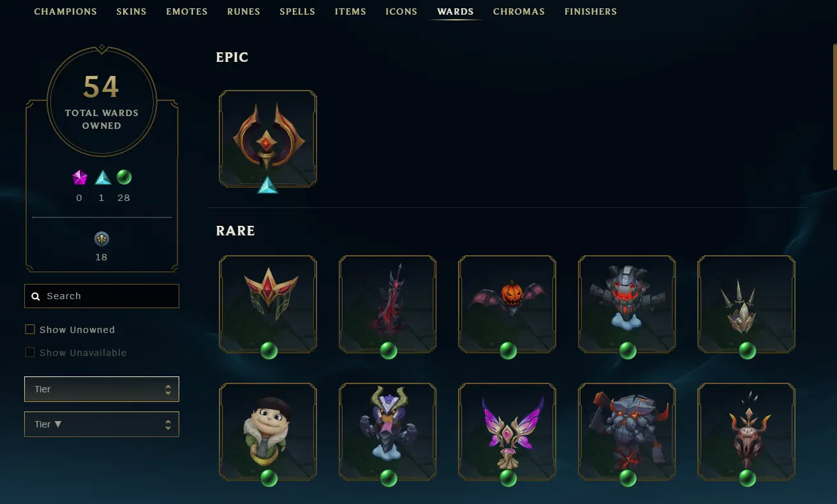Screen dimensions: 837x504
Task: Click the pink mythic gem icon
Action: click(x=80, y=177)
